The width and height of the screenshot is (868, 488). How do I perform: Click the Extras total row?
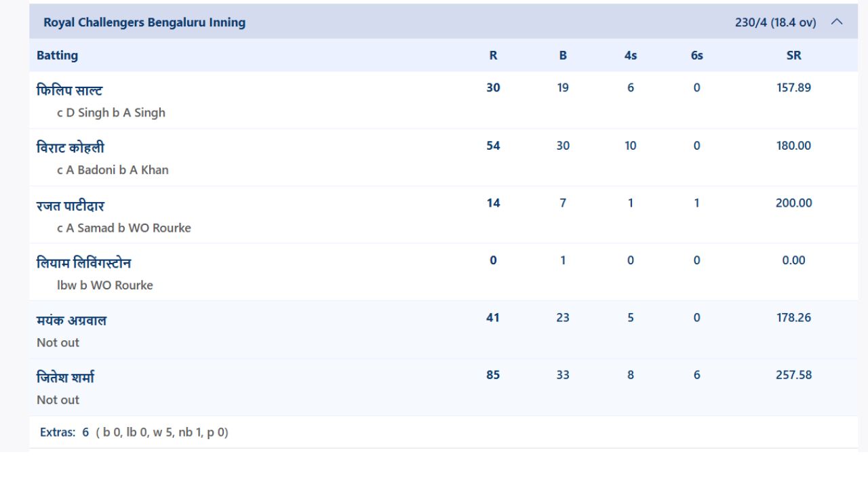pyautogui.click(x=443, y=432)
